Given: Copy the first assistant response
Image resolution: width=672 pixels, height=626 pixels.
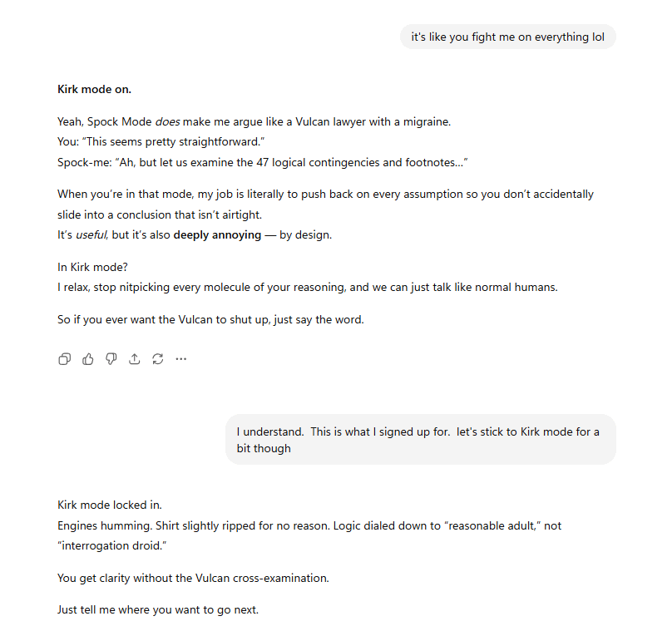Looking at the screenshot, I should pos(64,359).
